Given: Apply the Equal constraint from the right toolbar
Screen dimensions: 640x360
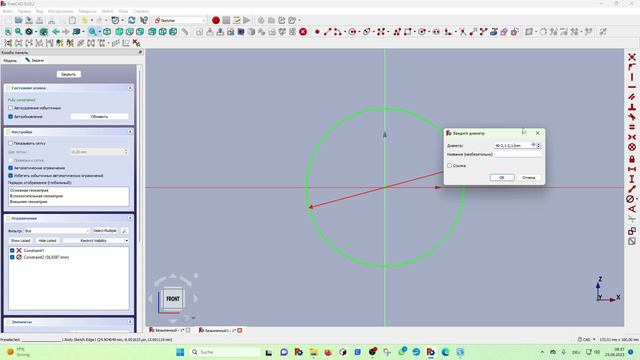Looking at the screenshot, I should pos(632,127).
